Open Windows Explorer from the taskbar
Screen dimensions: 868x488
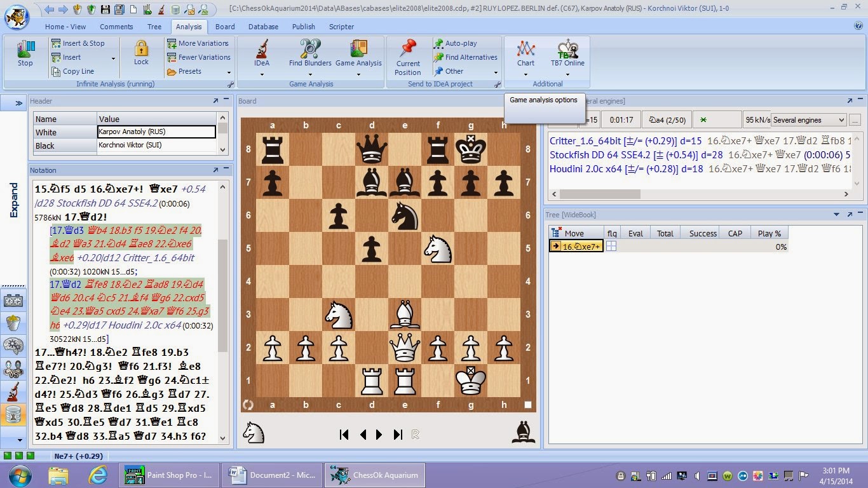coord(58,475)
